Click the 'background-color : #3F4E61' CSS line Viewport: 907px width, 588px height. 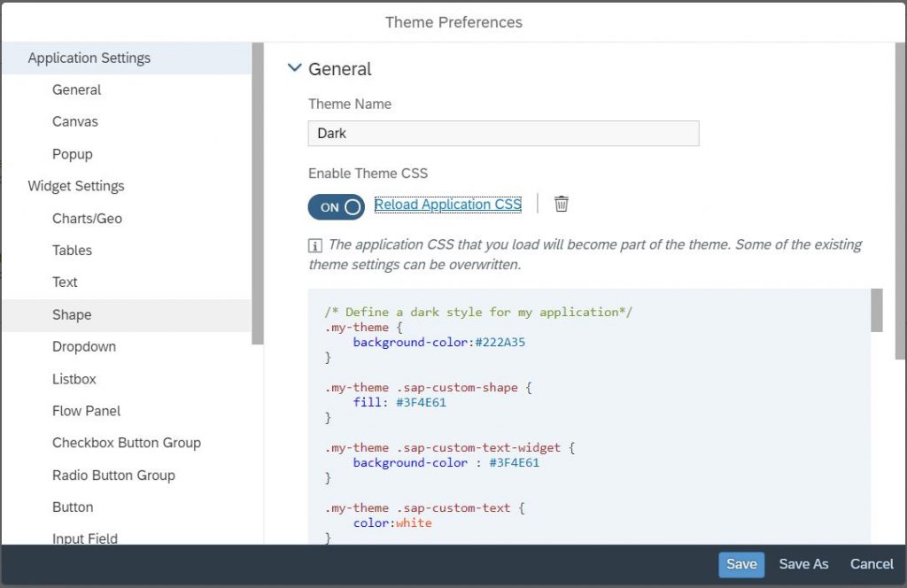point(446,462)
